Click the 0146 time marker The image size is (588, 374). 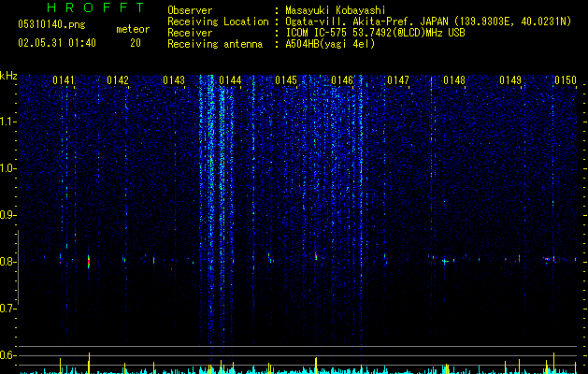(342, 80)
